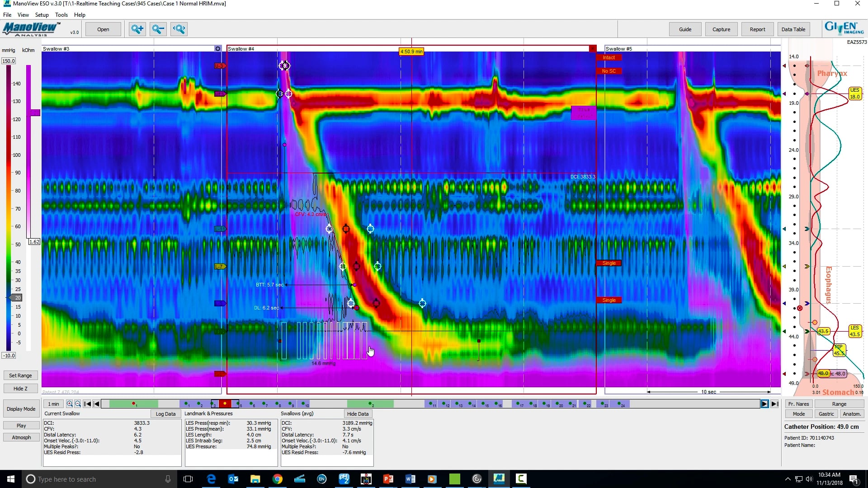Screen dimensions: 868x488
Task: Click the Data Table button
Action: (793, 29)
